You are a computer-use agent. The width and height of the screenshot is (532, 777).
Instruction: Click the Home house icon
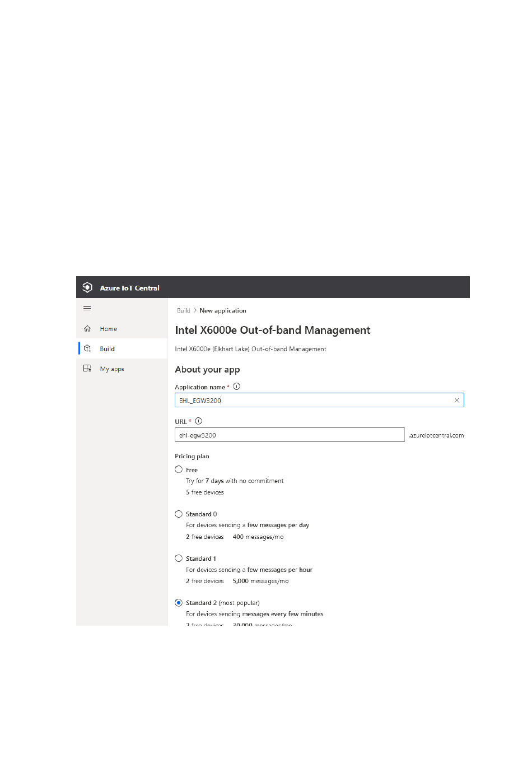(87, 329)
